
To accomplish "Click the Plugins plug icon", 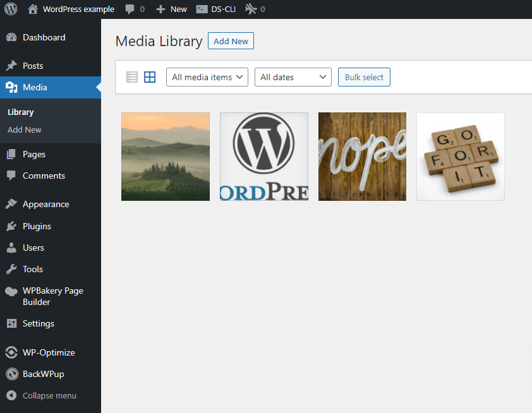I will (11, 226).
